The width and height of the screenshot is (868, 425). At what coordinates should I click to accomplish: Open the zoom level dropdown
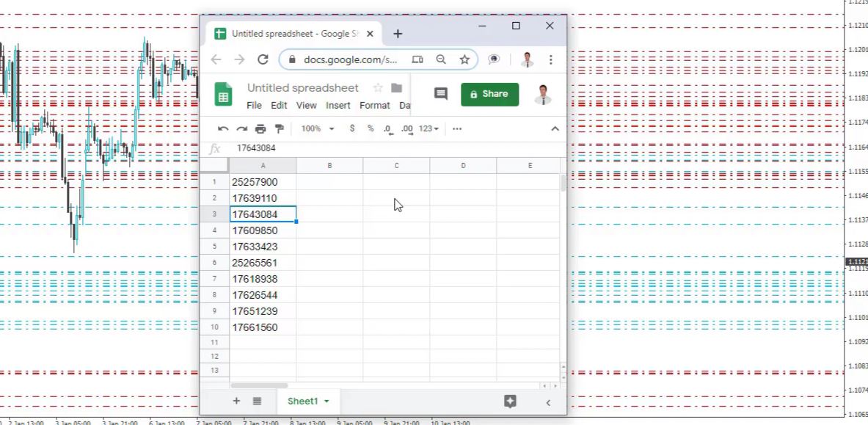314,128
